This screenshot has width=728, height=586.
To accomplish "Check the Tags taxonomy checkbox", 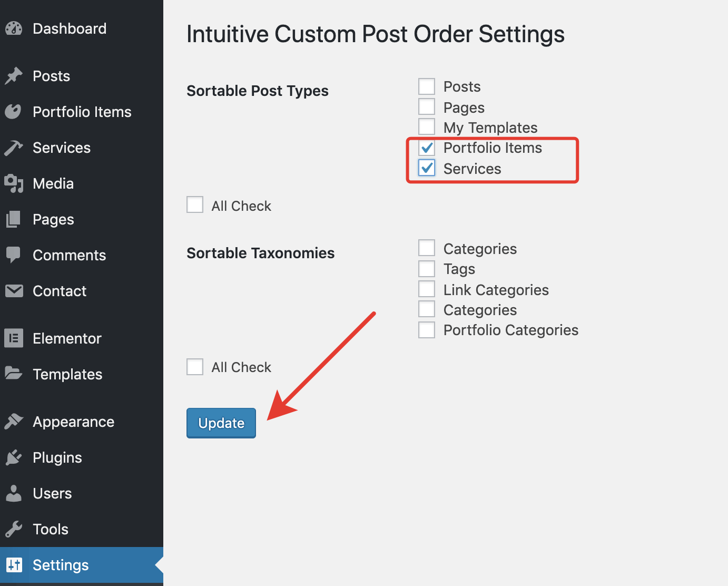I will (427, 269).
